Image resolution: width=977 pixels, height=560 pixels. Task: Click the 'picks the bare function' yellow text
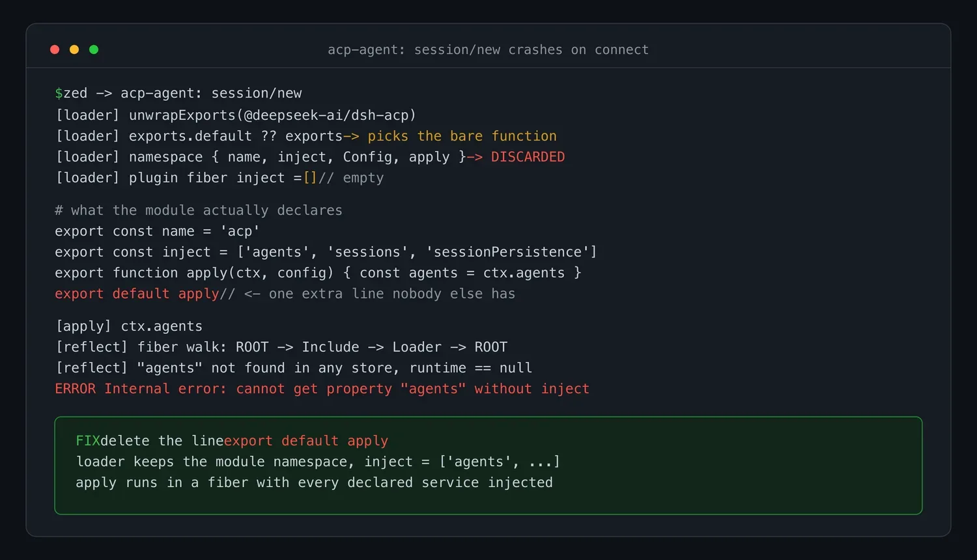coord(462,136)
